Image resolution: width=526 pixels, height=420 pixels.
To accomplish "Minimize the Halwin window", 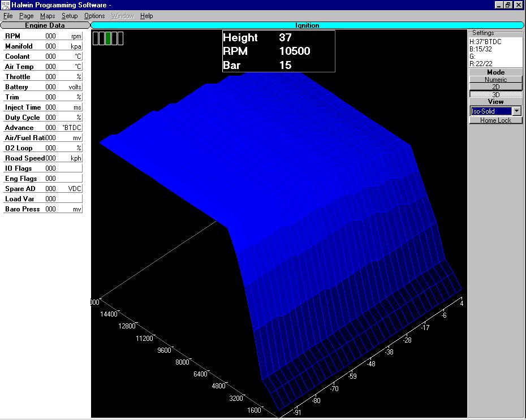I will (x=499, y=5).
